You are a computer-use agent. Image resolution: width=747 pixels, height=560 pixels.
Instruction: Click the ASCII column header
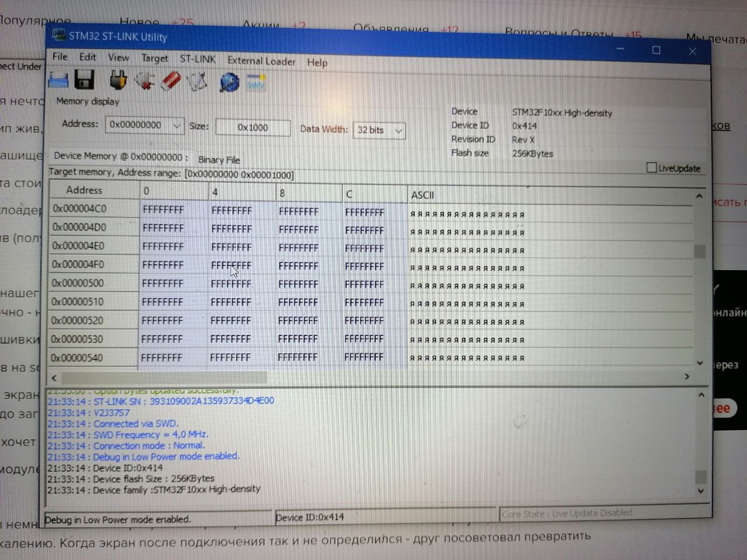(x=550, y=195)
